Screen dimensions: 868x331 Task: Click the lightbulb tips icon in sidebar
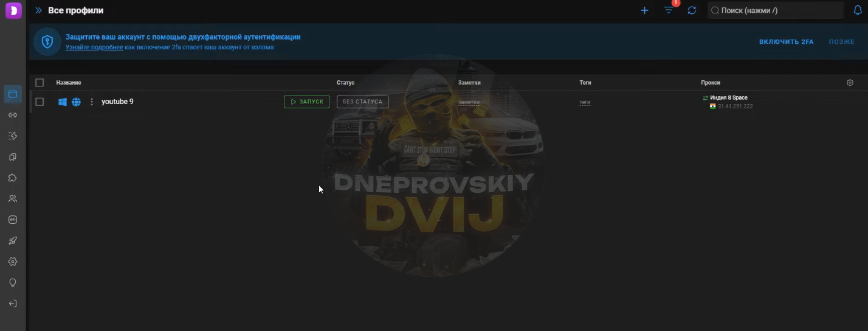13,282
